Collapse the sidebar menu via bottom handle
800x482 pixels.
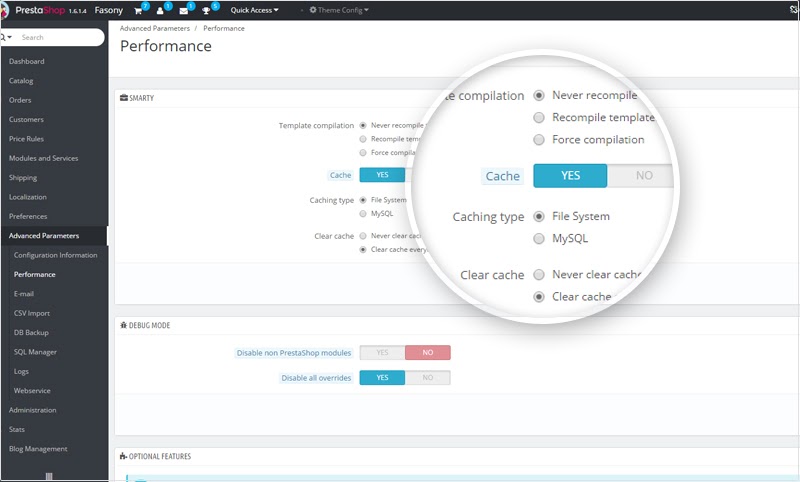click(x=49, y=476)
